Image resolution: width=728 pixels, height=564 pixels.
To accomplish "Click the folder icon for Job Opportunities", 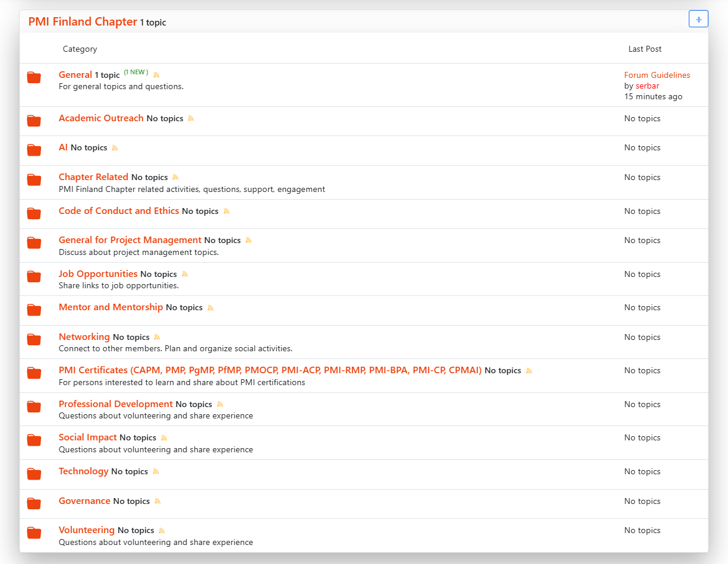I will [x=34, y=277].
